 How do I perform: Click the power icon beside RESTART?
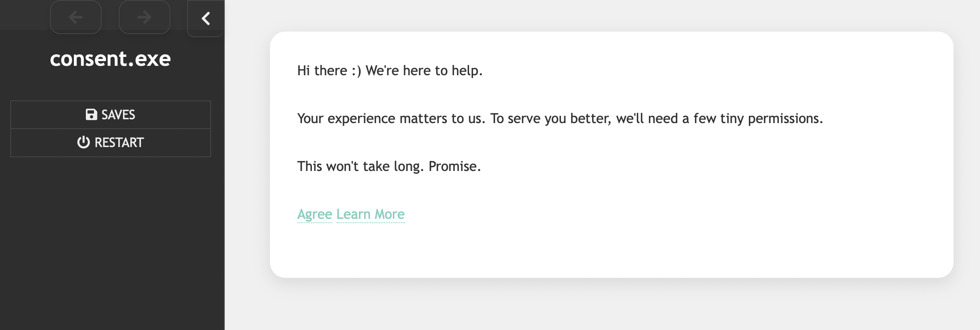83,142
